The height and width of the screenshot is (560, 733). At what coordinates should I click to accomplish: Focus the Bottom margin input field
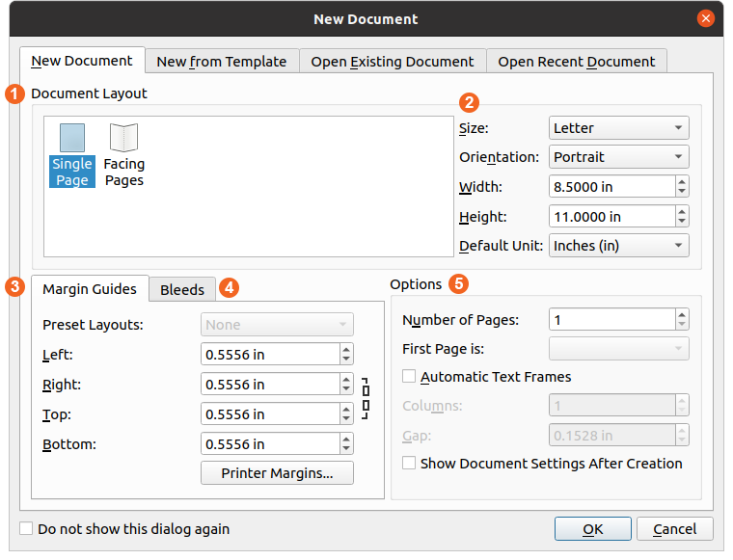271,444
